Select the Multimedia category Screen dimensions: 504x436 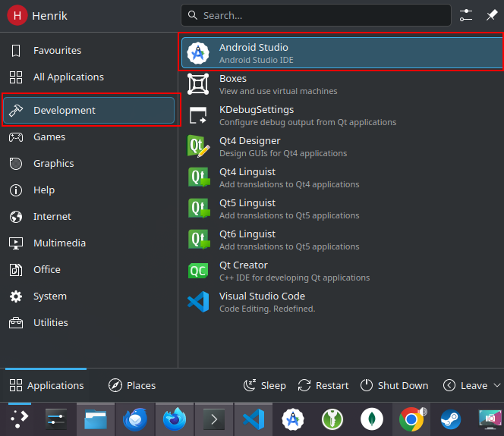(x=89, y=243)
